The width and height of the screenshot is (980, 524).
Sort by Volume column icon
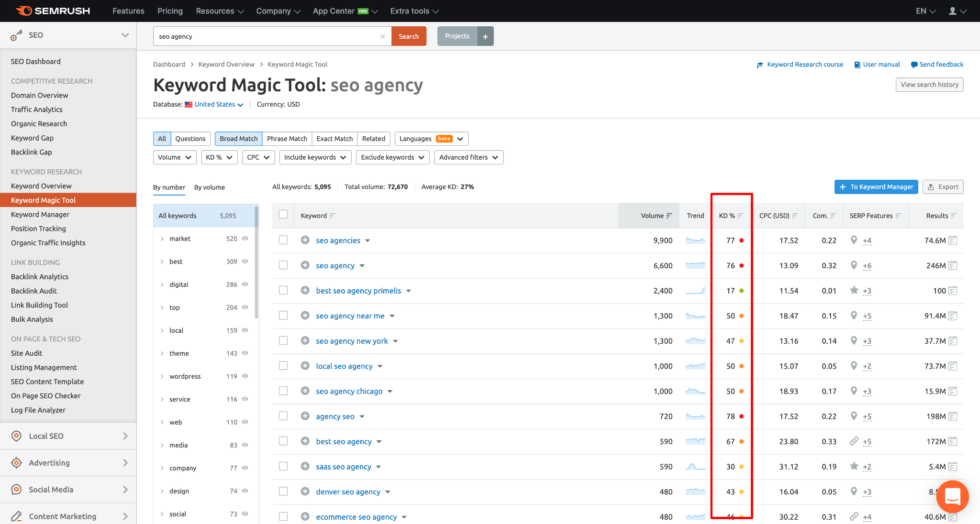[x=669, y=216]
